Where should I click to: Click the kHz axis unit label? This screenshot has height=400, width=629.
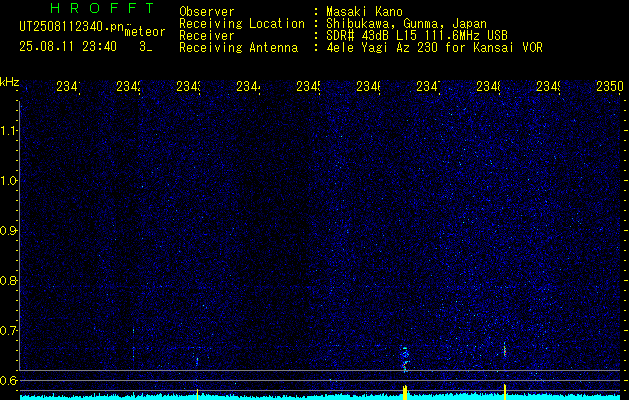10,82
